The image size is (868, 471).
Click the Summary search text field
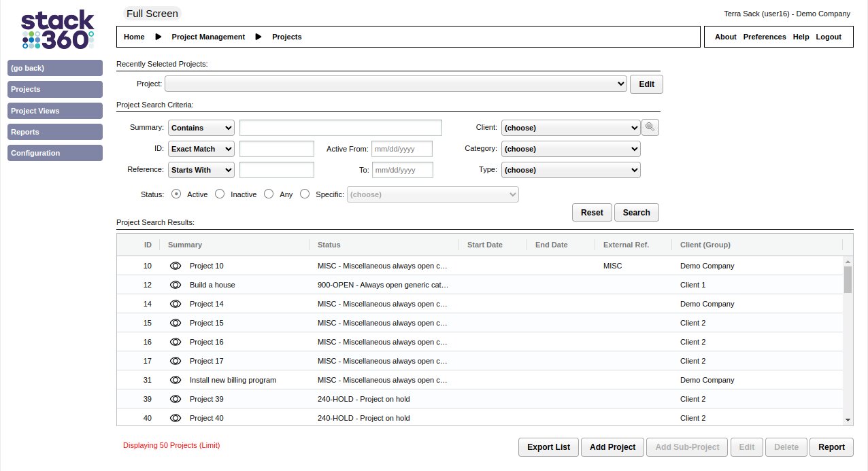coord(340,128)
